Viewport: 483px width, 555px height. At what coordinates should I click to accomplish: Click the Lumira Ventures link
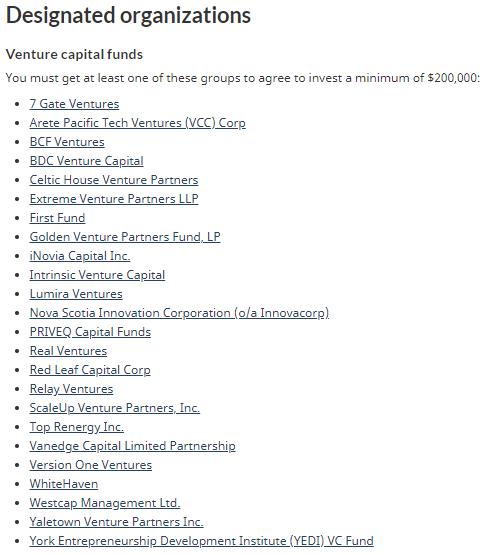tap(76, 294)
